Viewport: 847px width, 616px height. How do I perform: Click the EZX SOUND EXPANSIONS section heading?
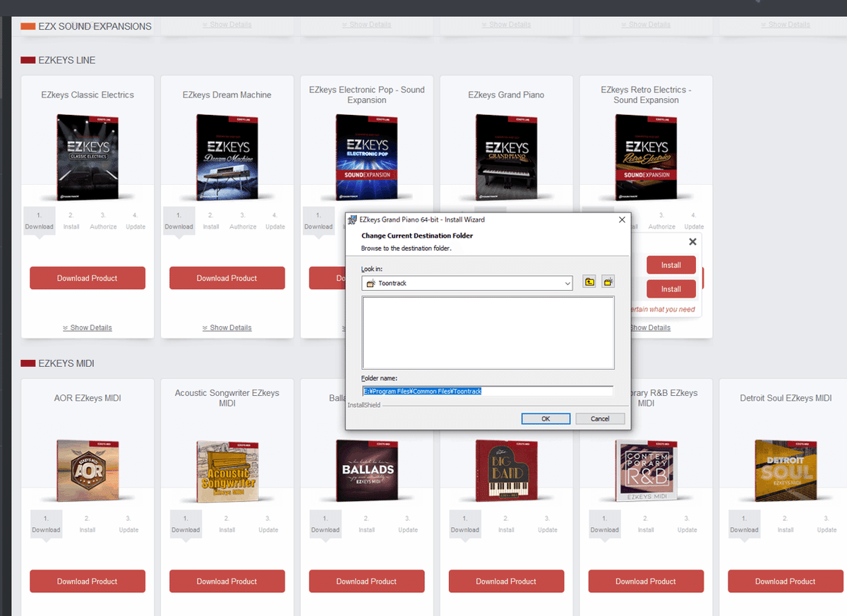(x=95, y=27)
